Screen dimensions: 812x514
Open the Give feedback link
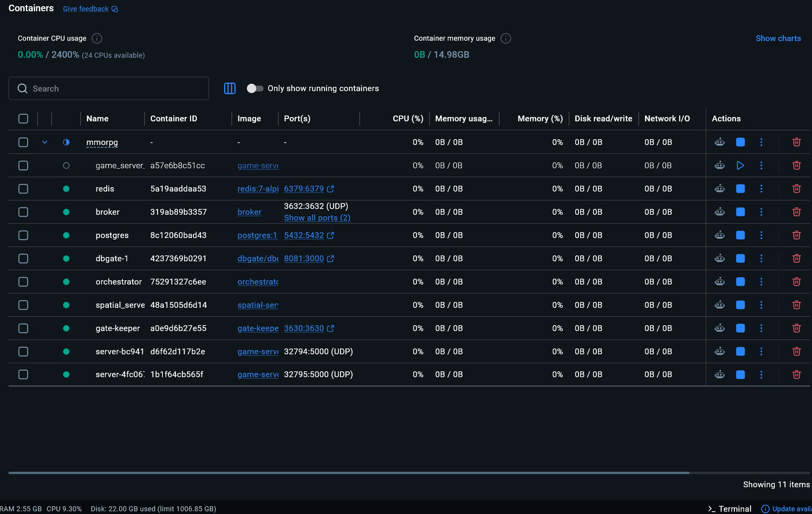[90, 9]
